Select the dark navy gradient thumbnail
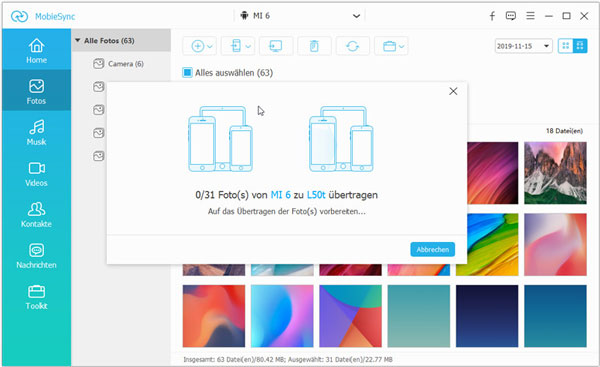This screenshot has height=367, width=600. 487,316
